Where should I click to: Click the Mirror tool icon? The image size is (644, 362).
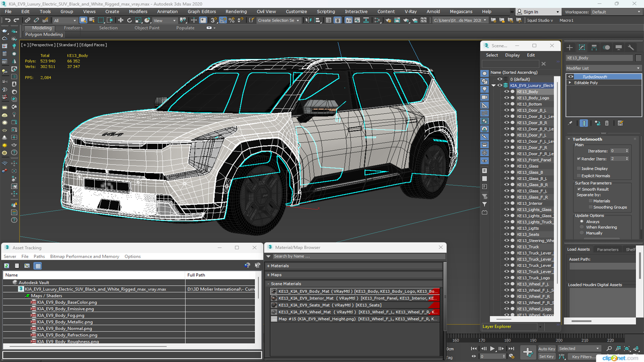click(x=308, y=20)
